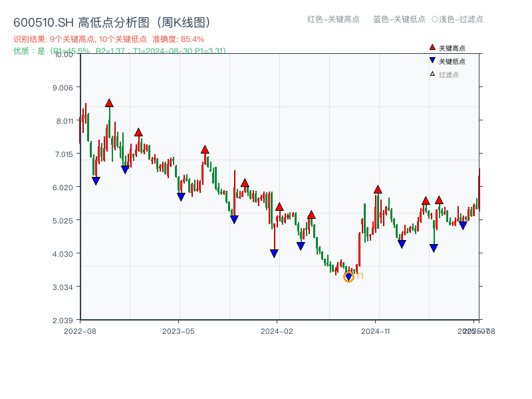The width and height of the screenshot is (532, 399).
Task: Click the T1 annotation beside the circled marker
Action: click(359, 275)
